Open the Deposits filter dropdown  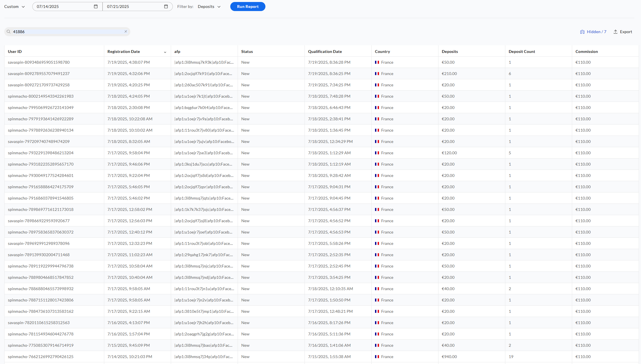click(x=209, y=7)
